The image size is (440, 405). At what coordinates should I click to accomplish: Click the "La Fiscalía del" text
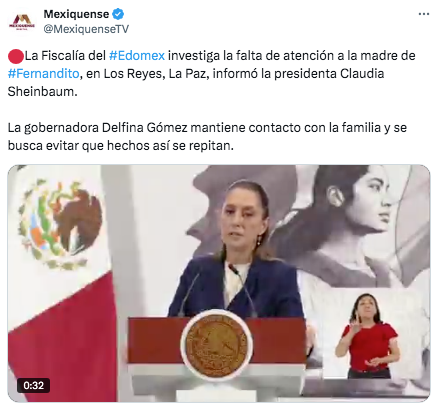65,55
